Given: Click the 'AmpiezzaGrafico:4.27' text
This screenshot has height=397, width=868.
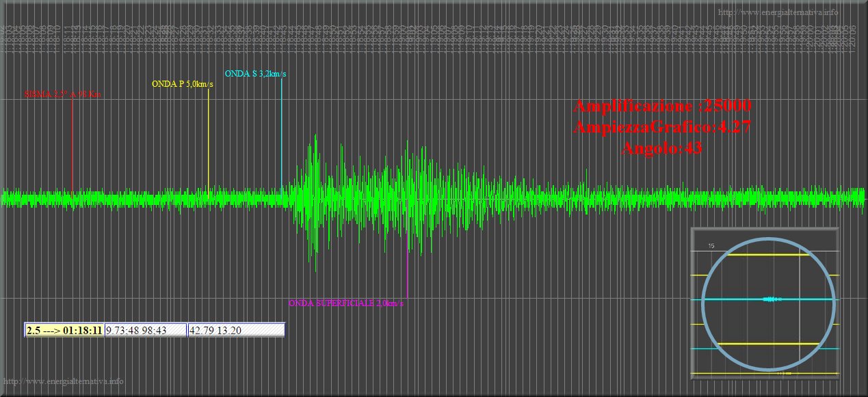Looking at the screenshot, I should tap(662, 127).
